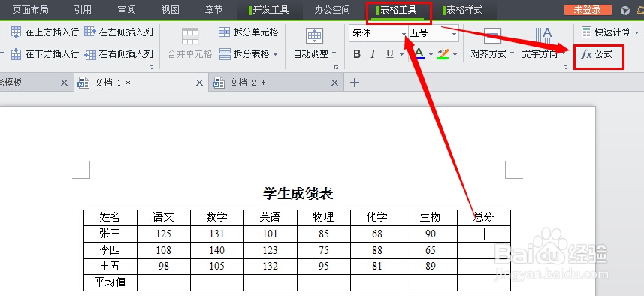
Task: Switch to the 文档 1 document tab
Action: tap(141, 83)
